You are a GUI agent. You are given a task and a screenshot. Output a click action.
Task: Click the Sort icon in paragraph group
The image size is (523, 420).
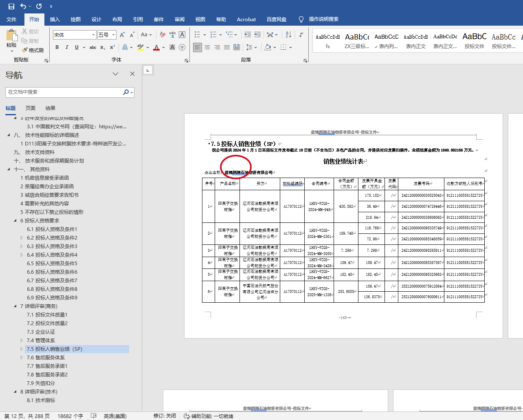288,35
